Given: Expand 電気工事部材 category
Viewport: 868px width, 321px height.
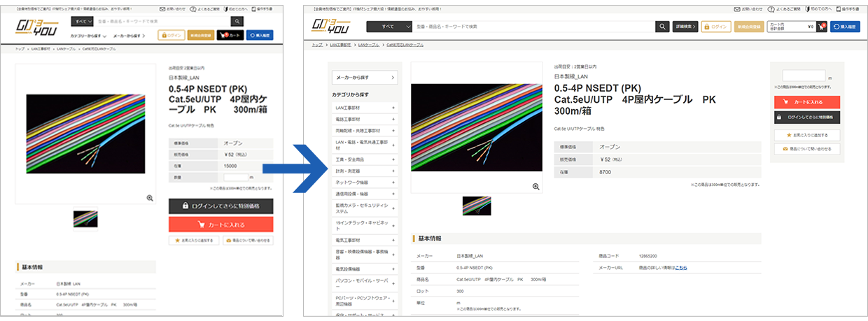Looking at the screenshot, I should 365,240.
